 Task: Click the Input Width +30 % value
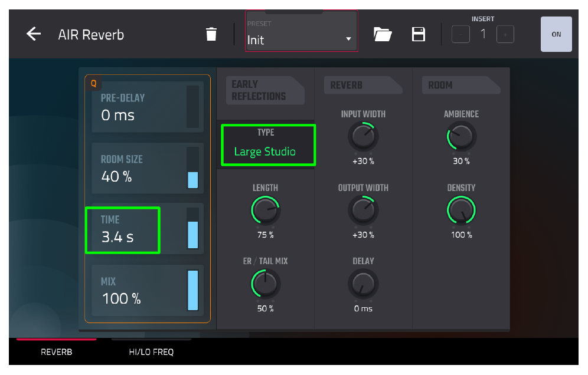click(363, 161)
